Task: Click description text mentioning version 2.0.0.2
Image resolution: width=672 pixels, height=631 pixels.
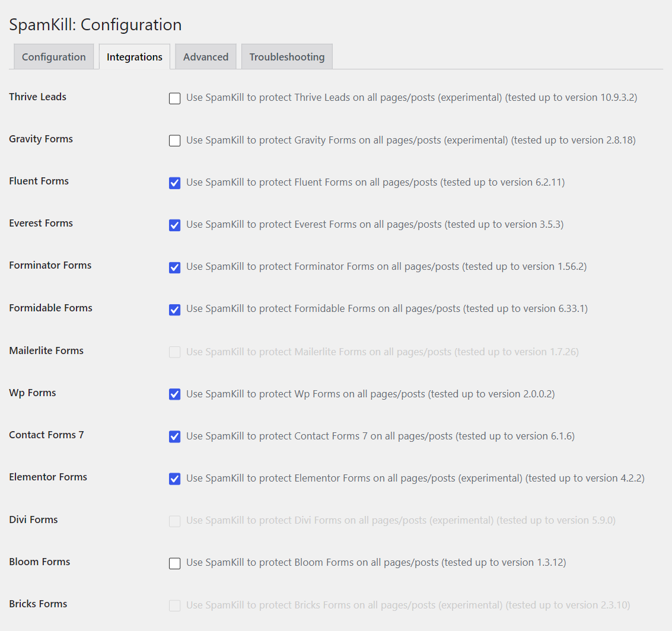Action: click(x=370, y=394)
